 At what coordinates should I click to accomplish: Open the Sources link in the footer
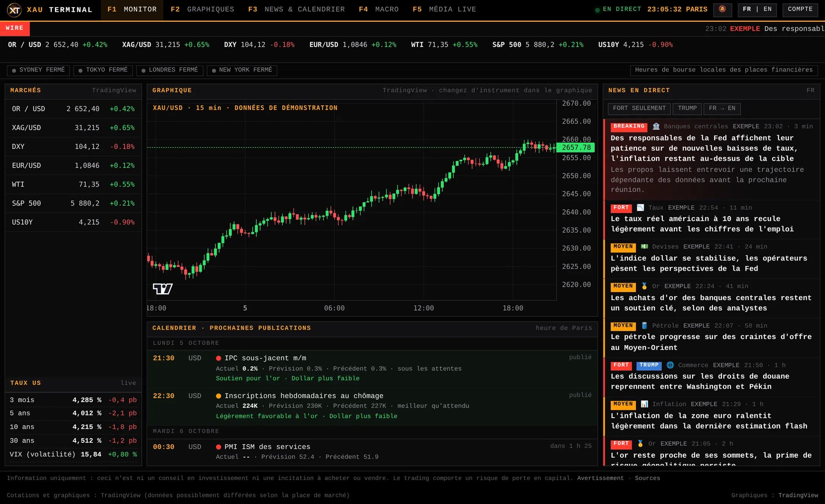[x=647, y=478]
